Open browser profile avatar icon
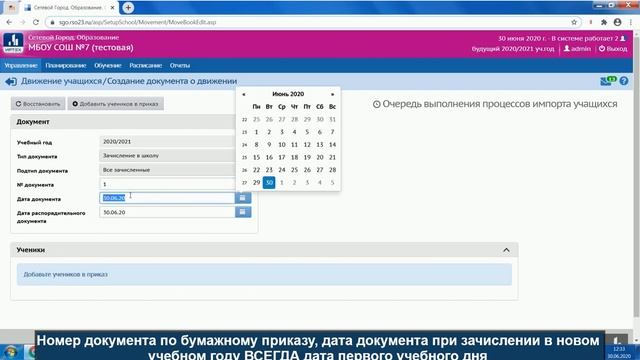The image size is (640, 360). click(617, 22)
